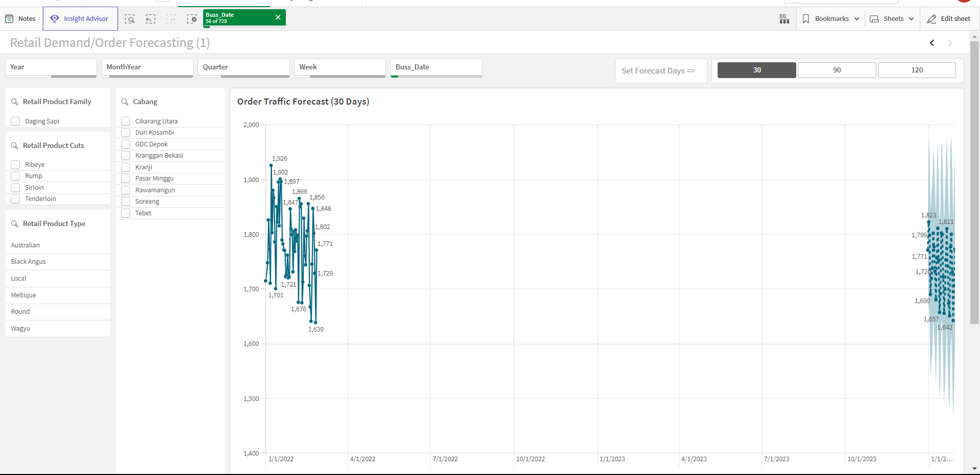Remove the Buss_Date selection with its X
The image size is (980, 475).
(278, 17)
